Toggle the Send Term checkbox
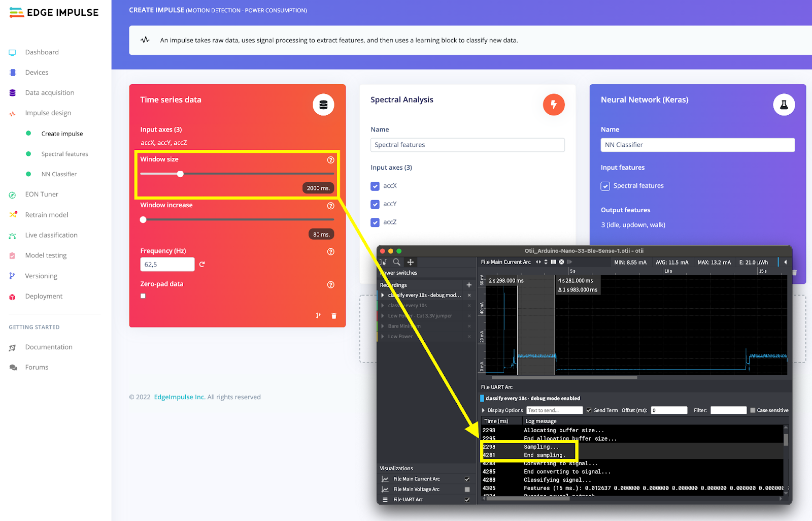 tap(589, 410)
